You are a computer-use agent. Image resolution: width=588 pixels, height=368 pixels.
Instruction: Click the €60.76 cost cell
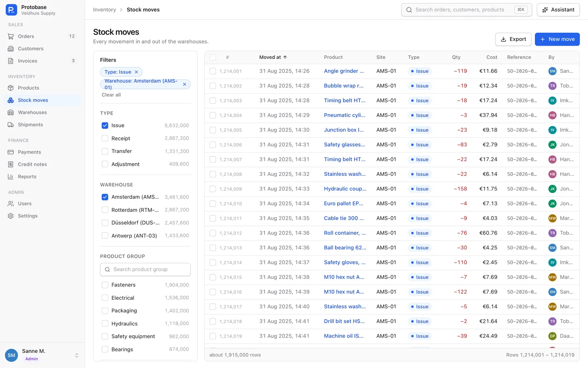[x=488, y=233]
